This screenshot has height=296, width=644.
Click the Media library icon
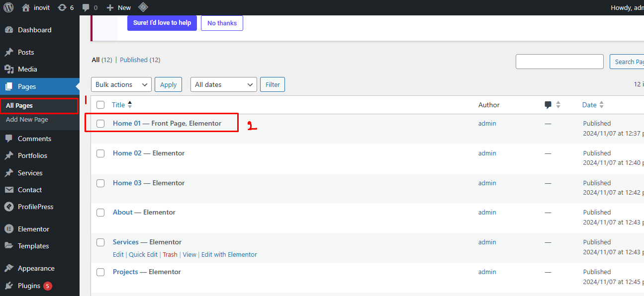[x=9, y=69]
